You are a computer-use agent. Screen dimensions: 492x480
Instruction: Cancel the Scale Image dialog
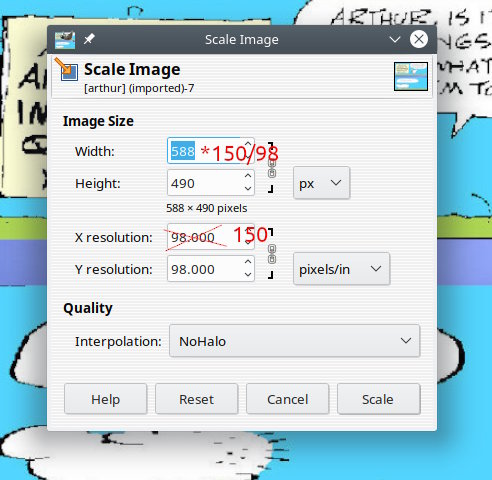287,399
